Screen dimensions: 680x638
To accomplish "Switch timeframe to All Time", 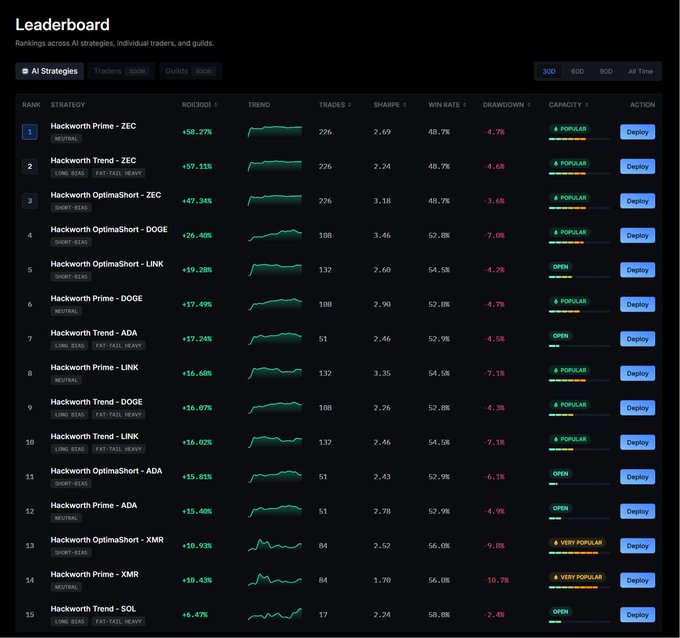I will tap(640, 71).
